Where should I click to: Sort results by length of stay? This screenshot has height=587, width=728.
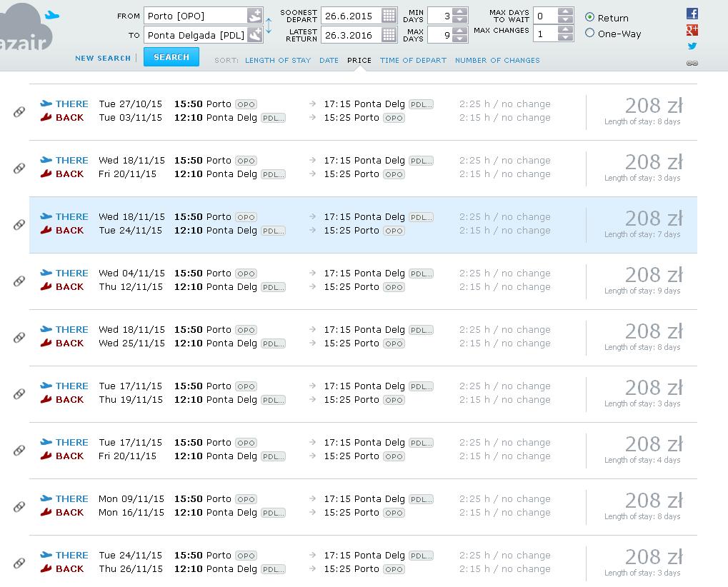(278, 60)
